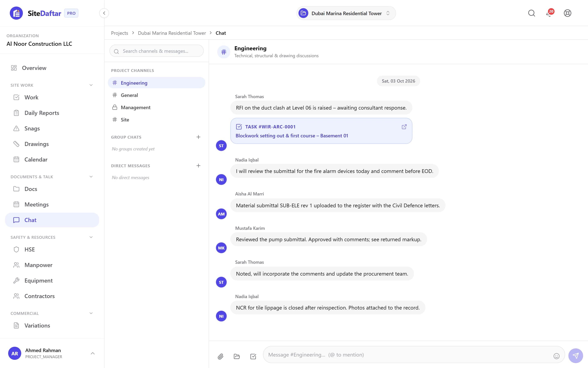Screen dimensions: 588x368
Task: Open HSE in the sidebar
Action: click(52, 249)
